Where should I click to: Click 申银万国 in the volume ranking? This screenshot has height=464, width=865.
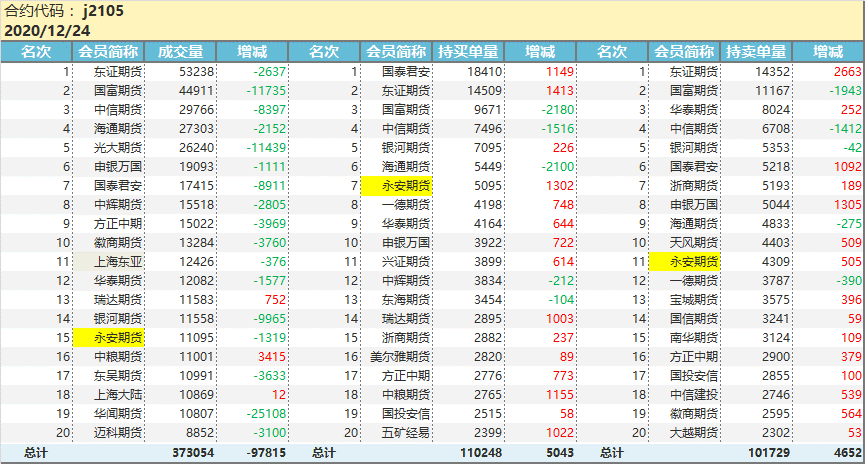[118, 167]
